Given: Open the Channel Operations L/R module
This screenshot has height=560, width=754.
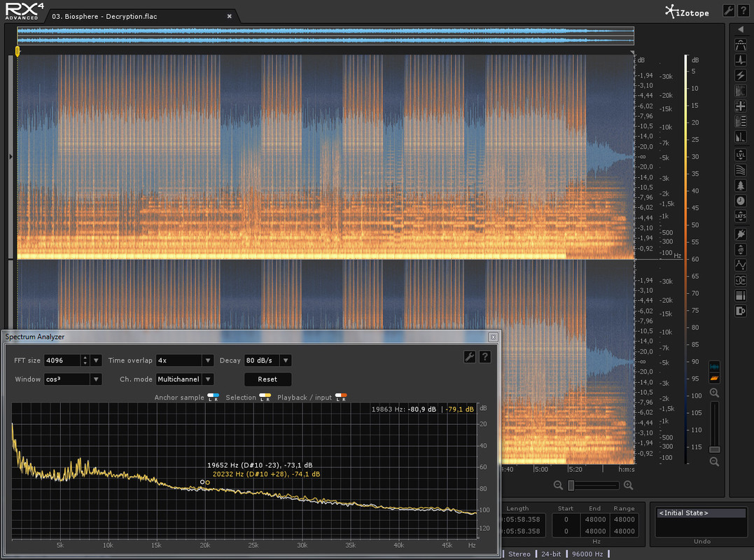Looking at the screenshot, I should 741,280.
